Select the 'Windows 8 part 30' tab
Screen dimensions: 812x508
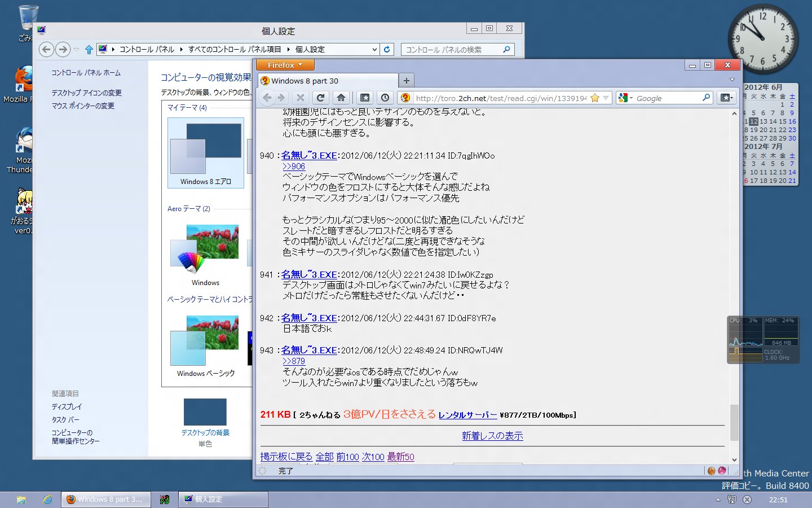click(327, 81)
